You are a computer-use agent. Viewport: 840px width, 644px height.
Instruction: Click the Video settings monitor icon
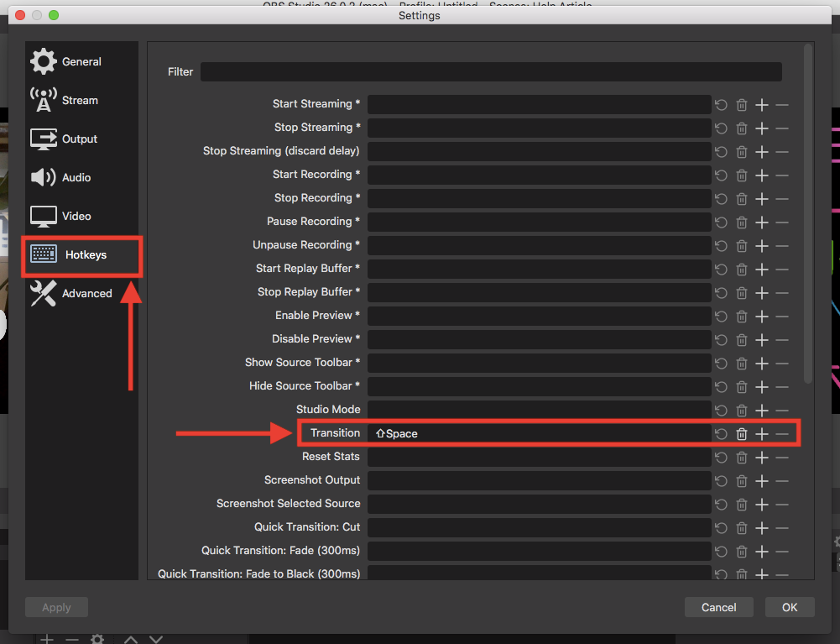pos(43,217)
